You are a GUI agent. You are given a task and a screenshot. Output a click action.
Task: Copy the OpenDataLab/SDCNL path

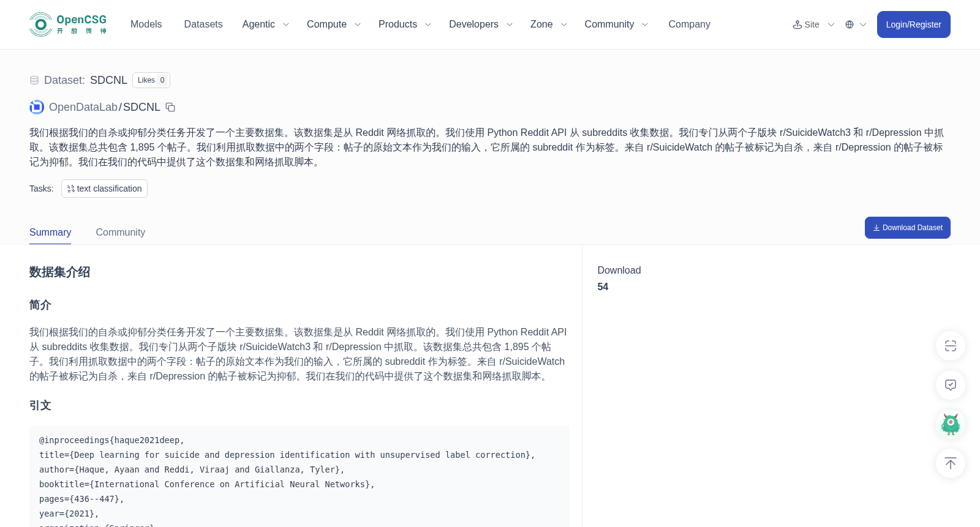click(171, 107)
